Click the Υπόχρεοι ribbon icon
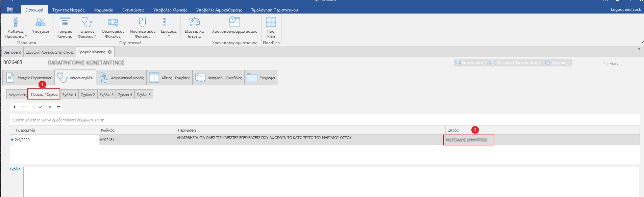This screenshot has height=197, width=644. (x=41, y=22)
